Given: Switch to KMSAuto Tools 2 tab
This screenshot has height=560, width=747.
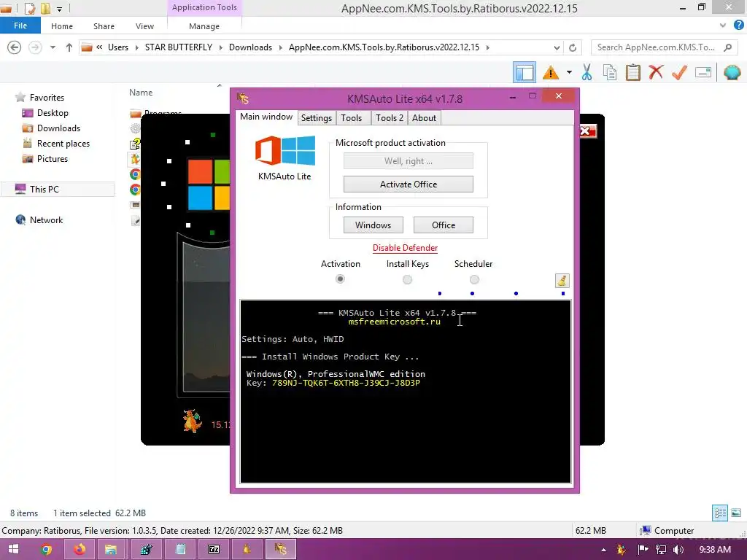Looking at the screenshot, I should pyautogui.click(x=390, y=118).
